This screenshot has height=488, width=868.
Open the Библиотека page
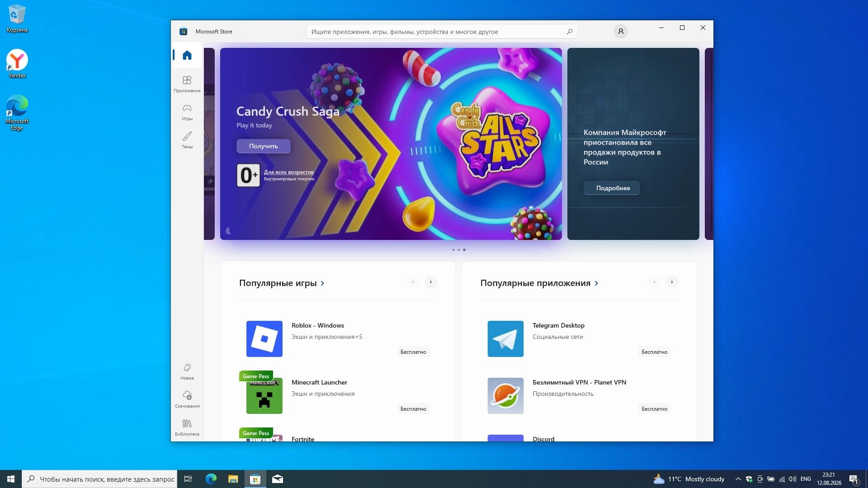(x=187, y=427)
